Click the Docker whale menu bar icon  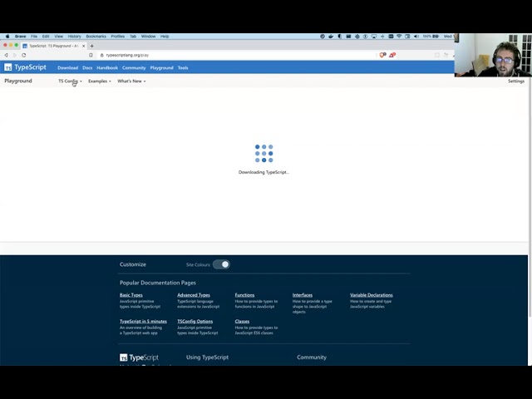[331, 37]
